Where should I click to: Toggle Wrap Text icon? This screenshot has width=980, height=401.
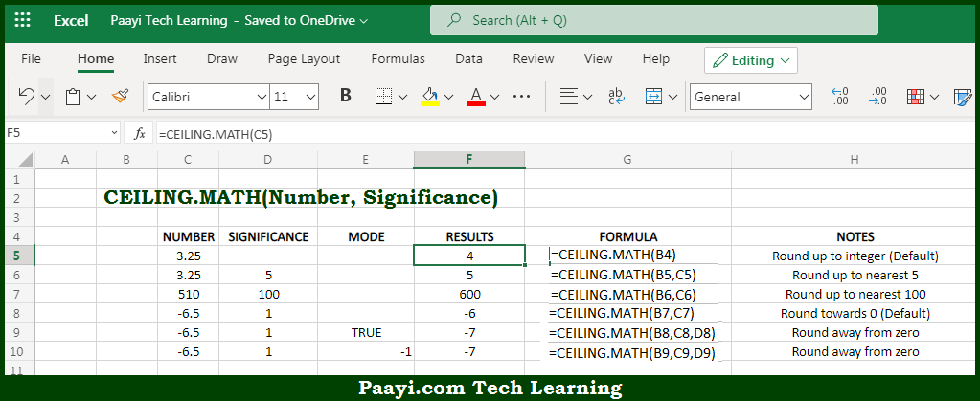click(616, 97)
